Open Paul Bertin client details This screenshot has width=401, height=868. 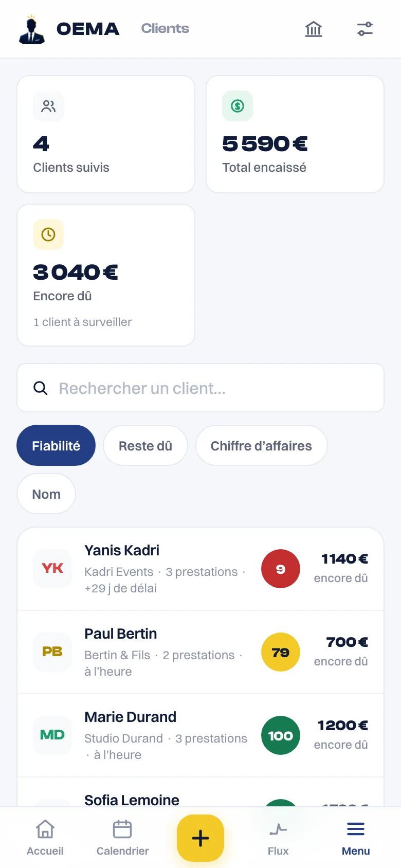point(200,653)
